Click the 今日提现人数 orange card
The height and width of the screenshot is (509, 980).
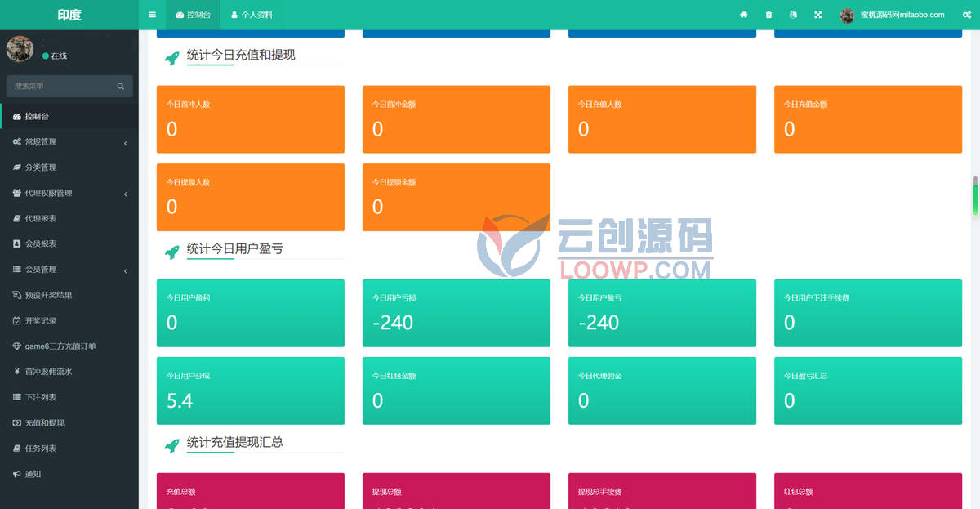point(251,197)
